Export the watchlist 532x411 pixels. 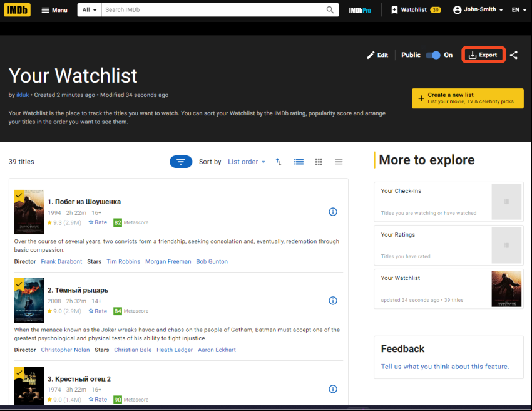pyautogui.click(x=483, y=55)
